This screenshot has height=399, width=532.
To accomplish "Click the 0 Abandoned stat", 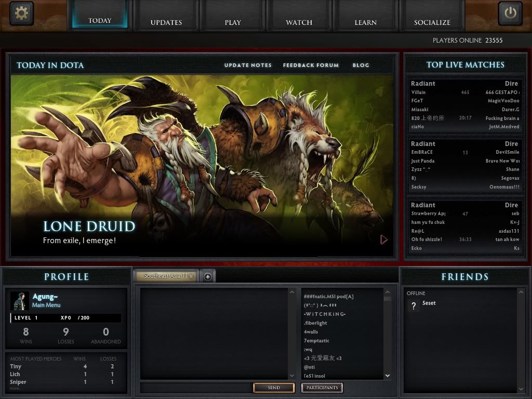I will (x=106, y=335).
